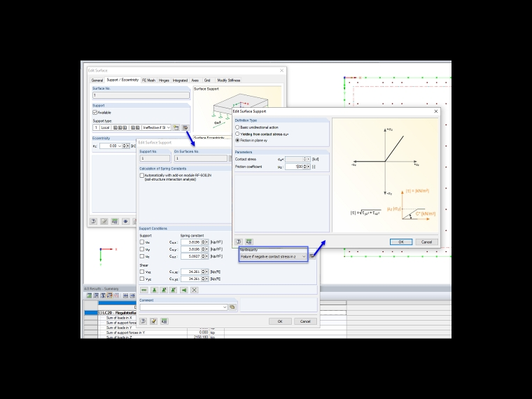Click third green support preset icon
532x399 pixels.
(x=164, y=290)
